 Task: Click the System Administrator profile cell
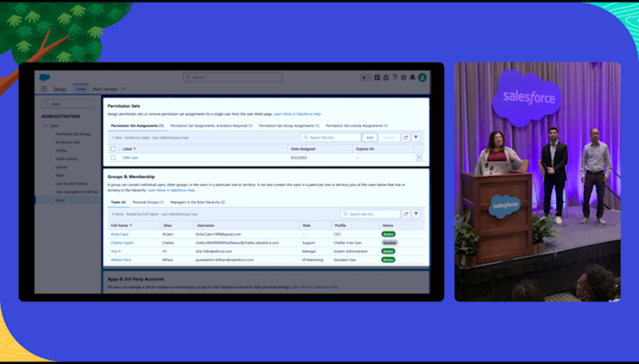pos(351,252)
